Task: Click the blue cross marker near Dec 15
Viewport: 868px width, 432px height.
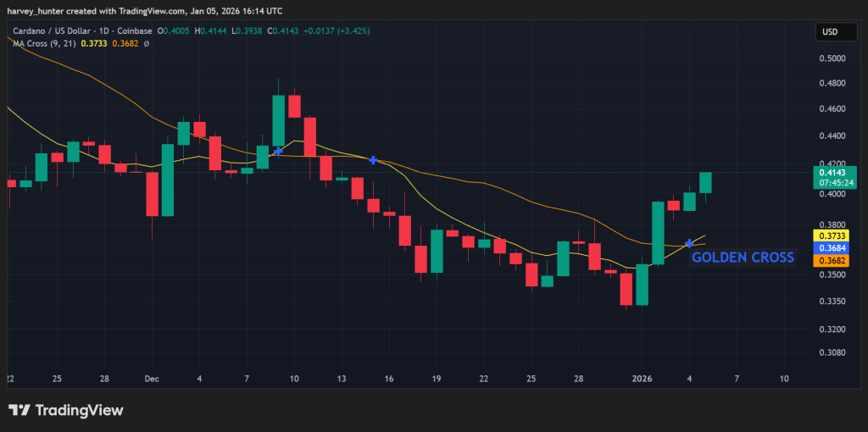Action: [x=373, y=159]
